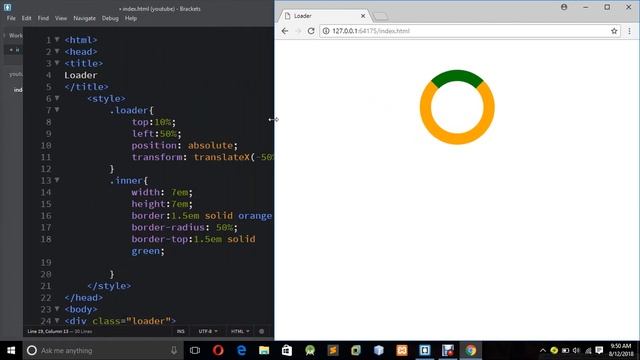Viewport: 640px width, 360px height.
Task: Open the screen recorder taskbar icon
Action: 448,350
